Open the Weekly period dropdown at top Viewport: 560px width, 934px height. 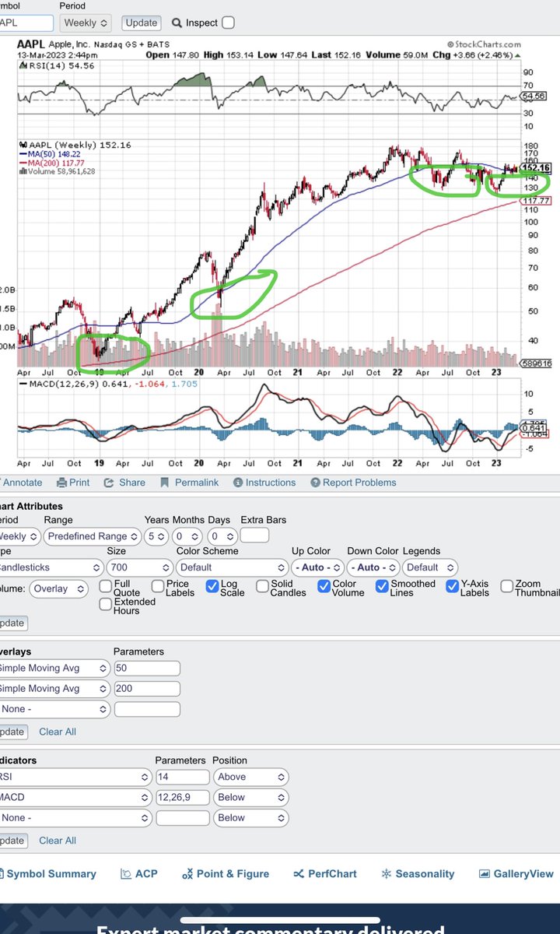click(86, 23)
